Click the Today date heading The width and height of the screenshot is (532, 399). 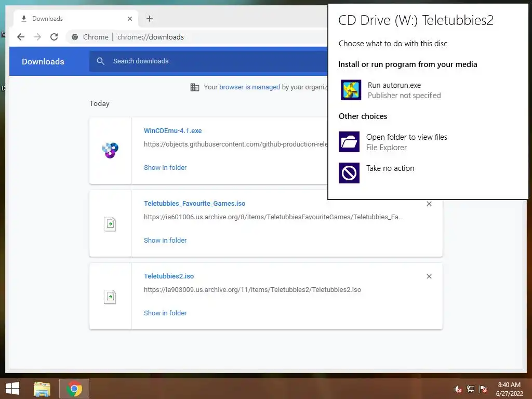[99, 103]
